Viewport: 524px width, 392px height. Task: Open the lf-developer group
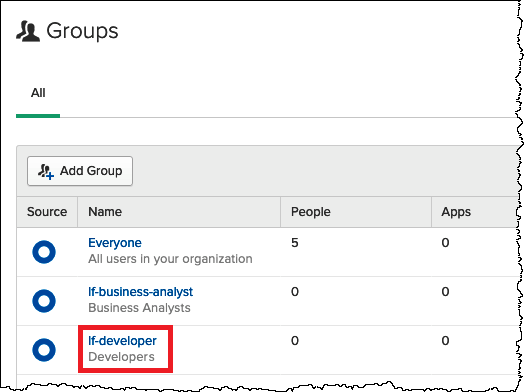point(122,341)
